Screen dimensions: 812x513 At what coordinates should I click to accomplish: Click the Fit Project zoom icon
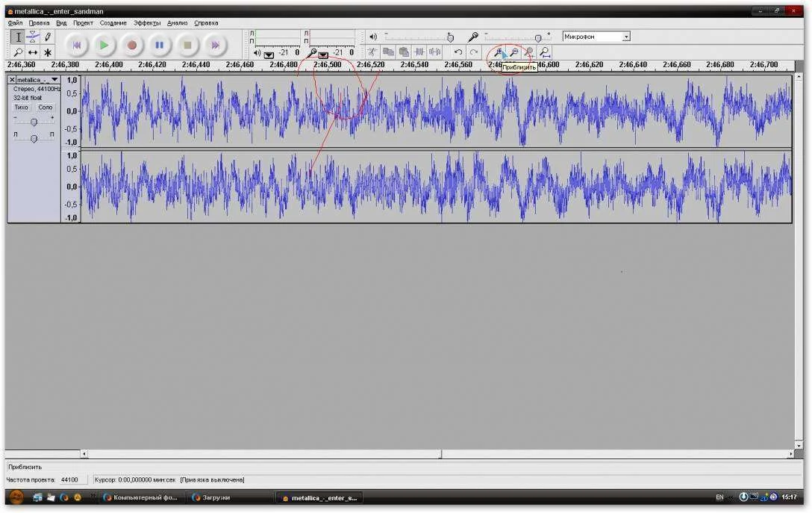[x=546, y=52]
